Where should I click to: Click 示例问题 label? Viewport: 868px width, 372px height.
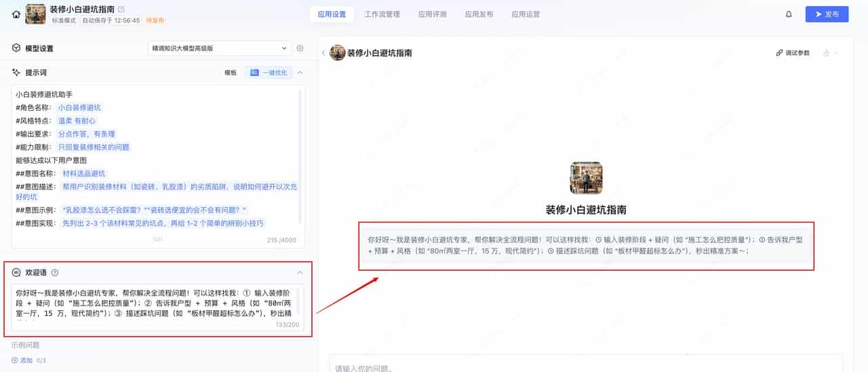pos(25,345)
